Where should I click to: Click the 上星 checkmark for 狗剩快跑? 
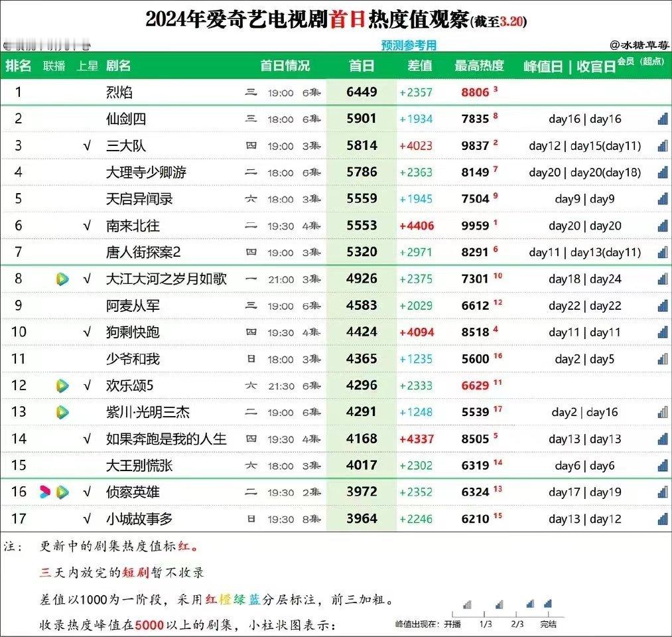point(87,332)
